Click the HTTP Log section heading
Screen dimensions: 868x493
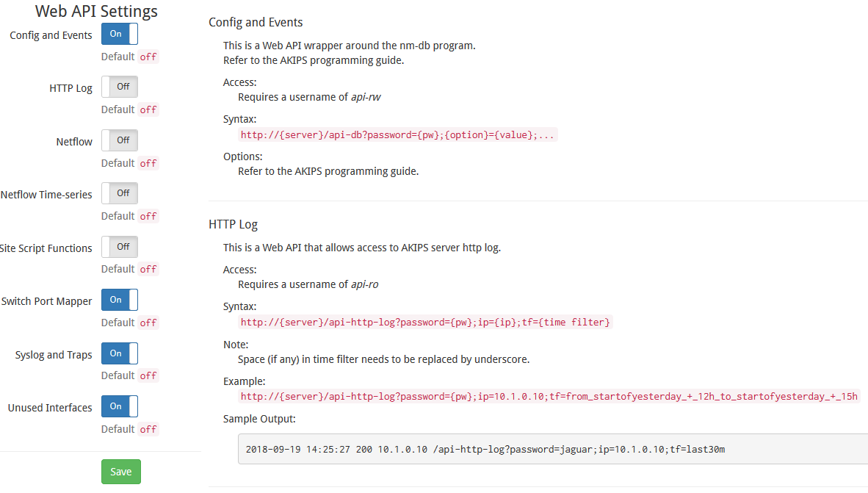pyautogui.click(x=233, y=224)
